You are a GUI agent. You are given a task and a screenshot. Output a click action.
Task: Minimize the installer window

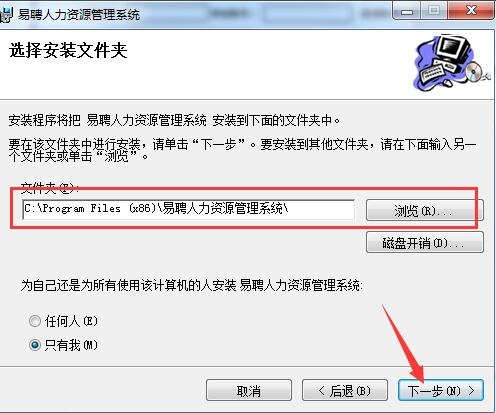pyautogui.click(x=407, y=12)
